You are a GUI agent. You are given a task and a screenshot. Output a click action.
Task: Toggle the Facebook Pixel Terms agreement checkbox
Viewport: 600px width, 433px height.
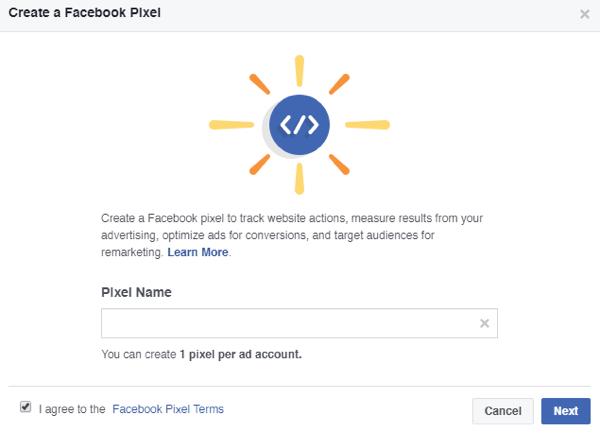(26, 407)
